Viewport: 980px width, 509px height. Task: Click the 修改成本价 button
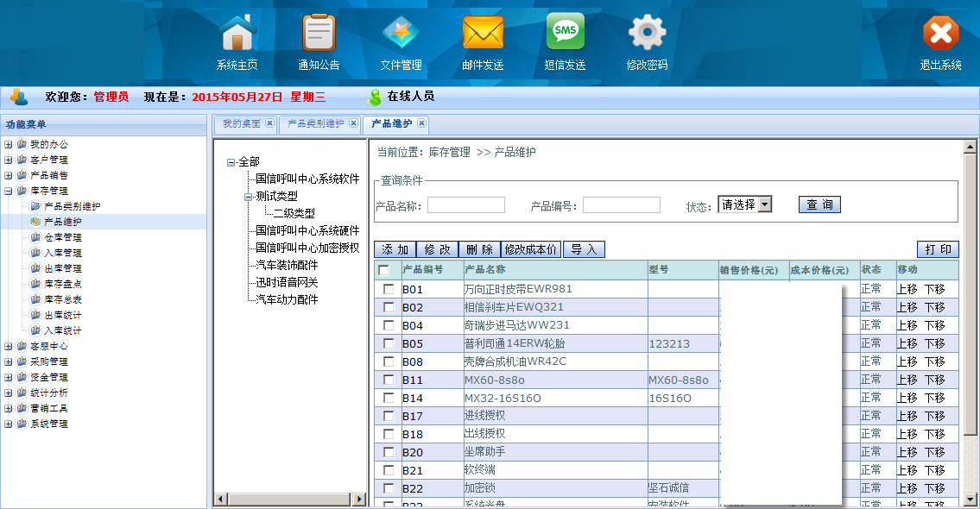tap(531, 249)
